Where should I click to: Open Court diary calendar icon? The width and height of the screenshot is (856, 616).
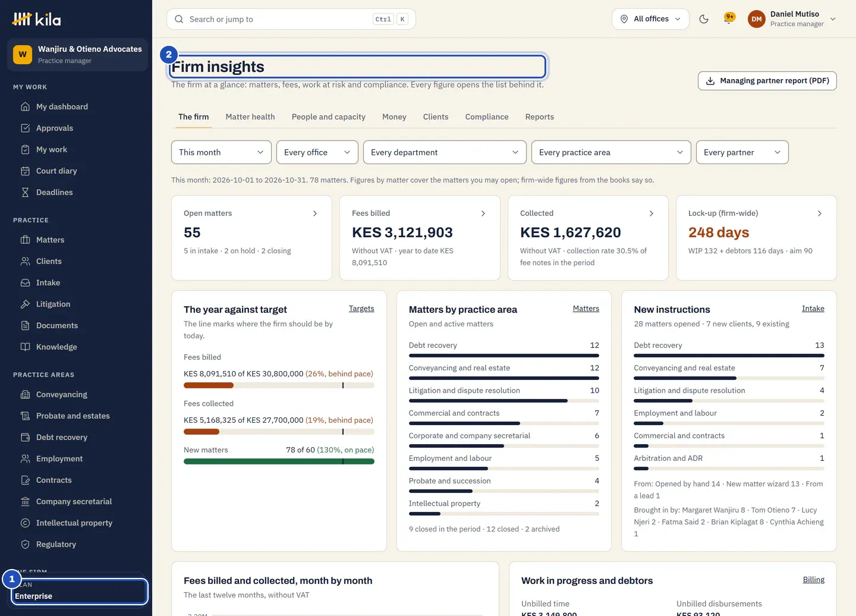25,171
